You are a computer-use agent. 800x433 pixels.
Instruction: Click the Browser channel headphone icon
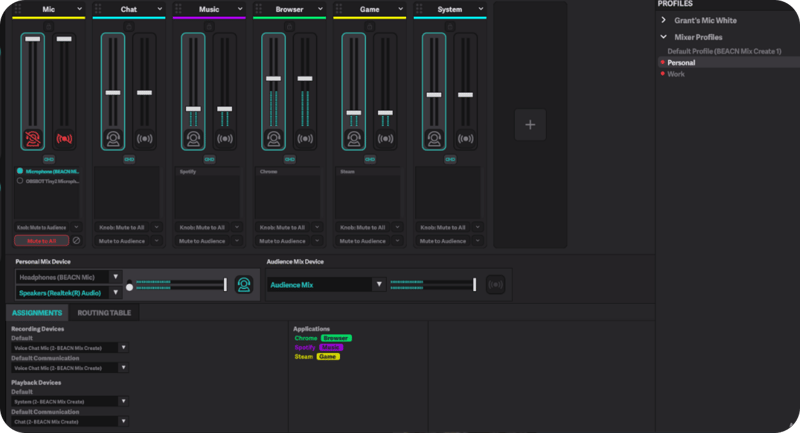273,138
